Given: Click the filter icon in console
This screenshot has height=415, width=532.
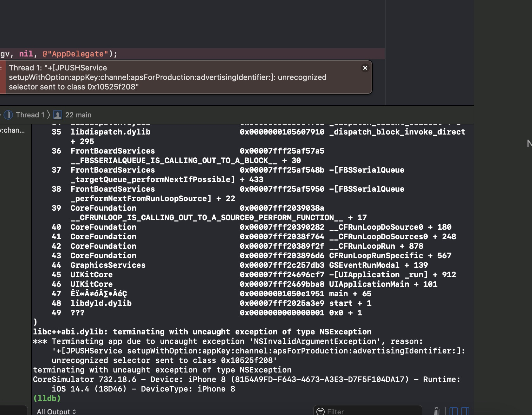Looking at the screenshot, I should pos(321,412).
